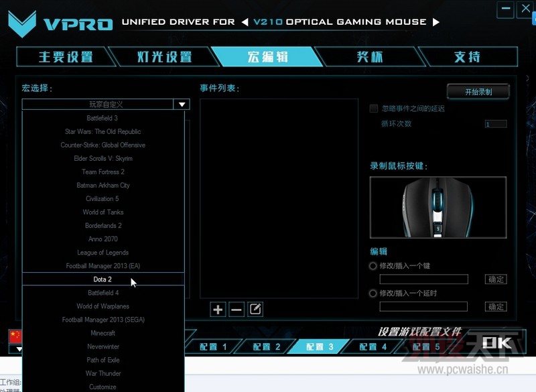The image size is (536, 392).
Task: Select Star Wars: The Old Republic
Action: [x=103, y=131]
